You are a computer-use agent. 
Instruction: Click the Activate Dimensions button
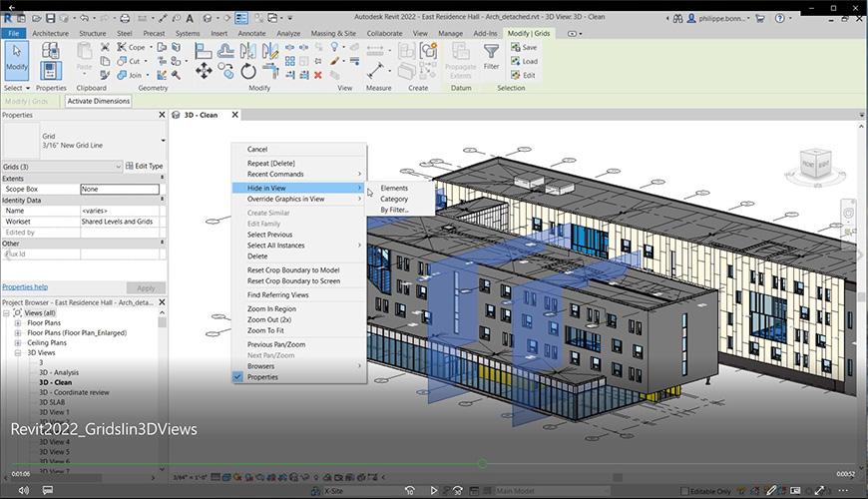click(99, 102)
